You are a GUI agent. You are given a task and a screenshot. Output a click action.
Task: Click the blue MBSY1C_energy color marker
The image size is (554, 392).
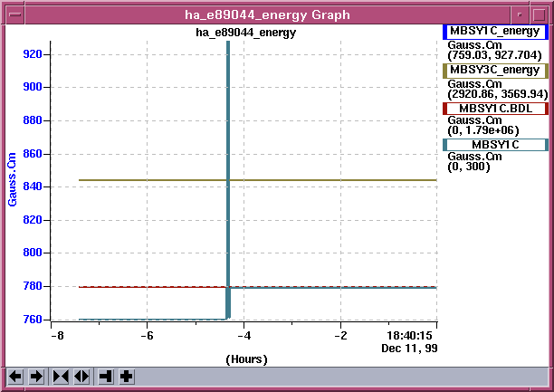tap(445, 32)
